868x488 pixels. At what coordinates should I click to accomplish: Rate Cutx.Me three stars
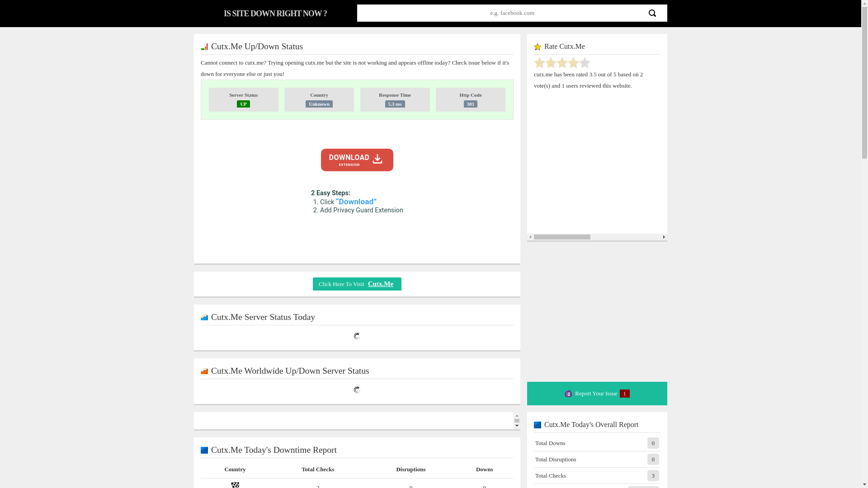tap(562, 63)
